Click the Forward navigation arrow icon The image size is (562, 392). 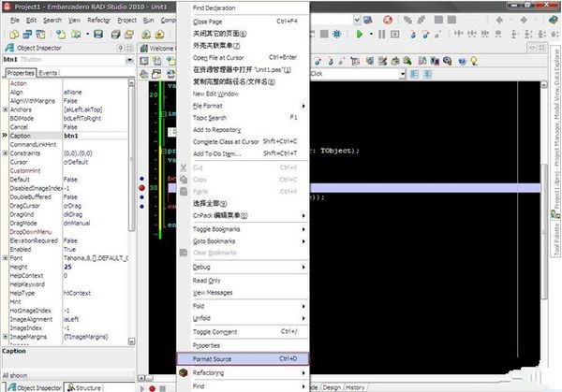524,20
